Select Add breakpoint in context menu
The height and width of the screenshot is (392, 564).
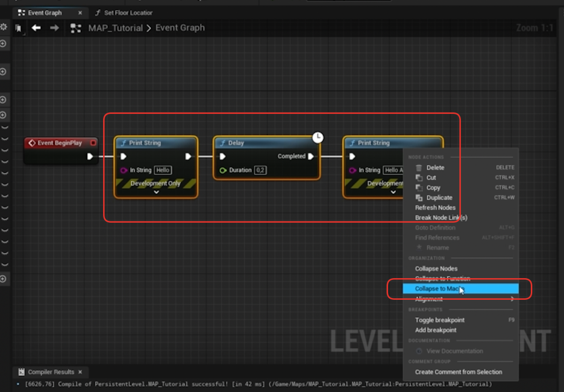click(460, 330)
